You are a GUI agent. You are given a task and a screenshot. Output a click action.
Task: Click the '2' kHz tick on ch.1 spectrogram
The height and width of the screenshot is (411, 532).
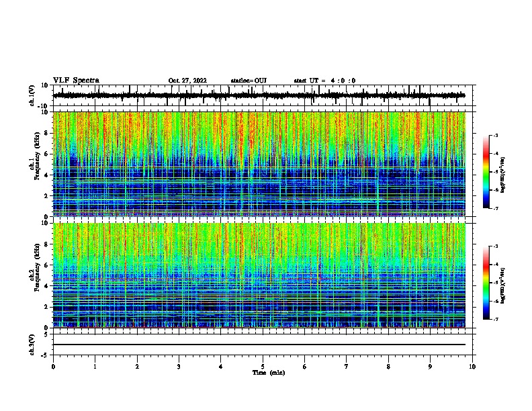pyautogui.click(x=46, y=196)
